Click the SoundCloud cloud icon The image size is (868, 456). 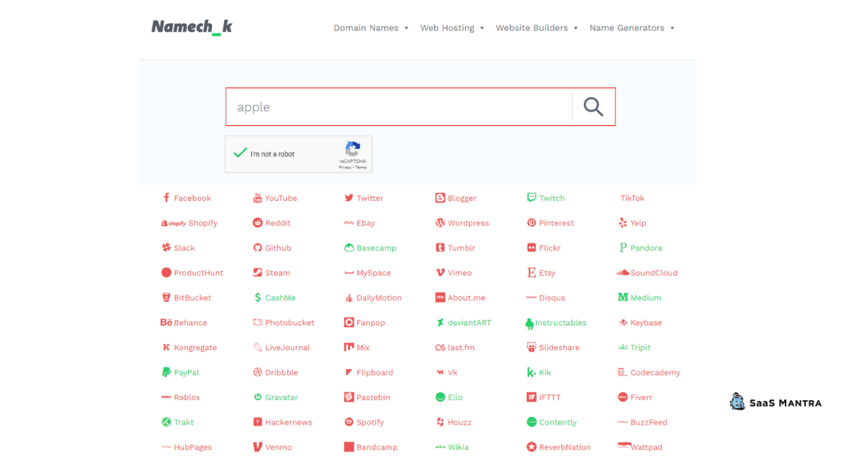pyautogui.click(x=623, y=273)
